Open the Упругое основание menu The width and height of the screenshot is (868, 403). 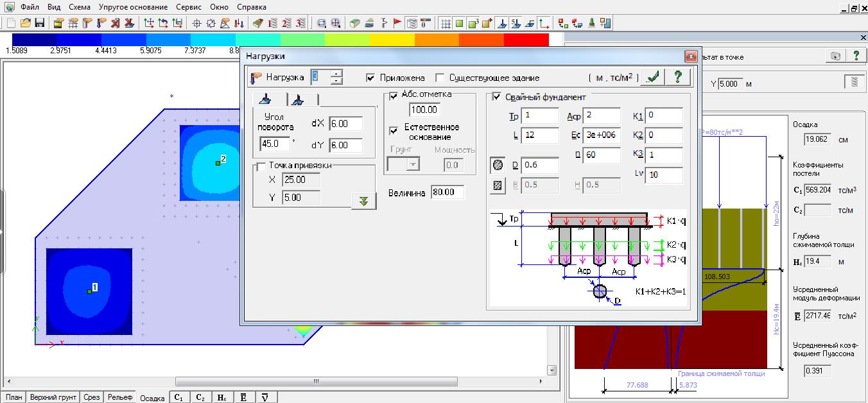pos(134,7)
